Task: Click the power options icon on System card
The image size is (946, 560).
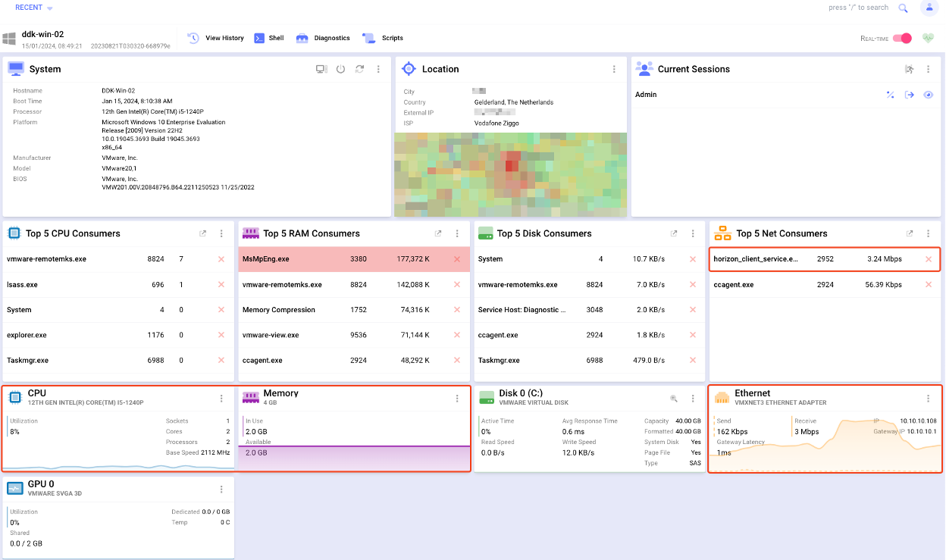Action: pyautogui.click(x=340, y=68)
